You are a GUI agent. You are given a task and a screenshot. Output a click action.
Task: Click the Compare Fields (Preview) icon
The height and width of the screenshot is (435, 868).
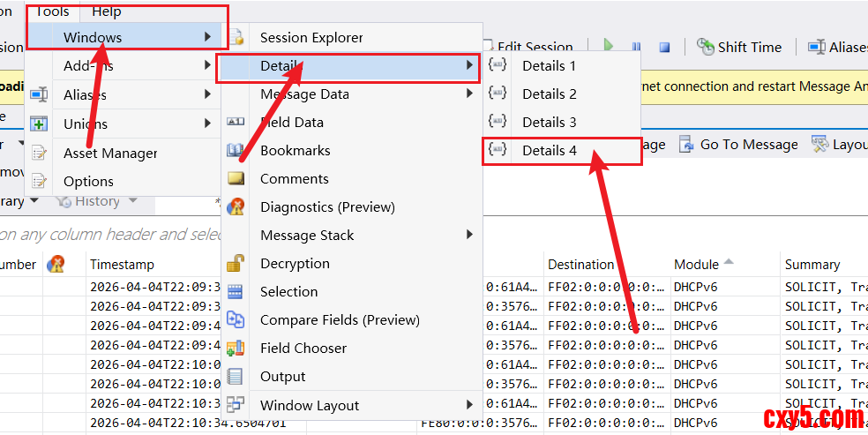click(236, 320)
